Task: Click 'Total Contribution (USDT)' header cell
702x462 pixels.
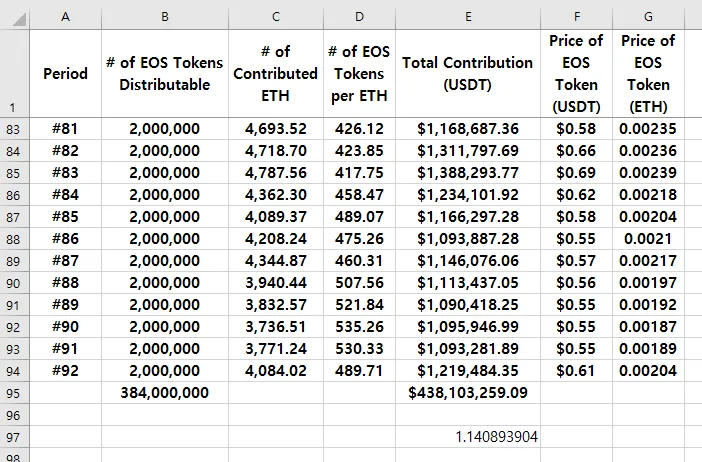Action: [x=468, y=73]
